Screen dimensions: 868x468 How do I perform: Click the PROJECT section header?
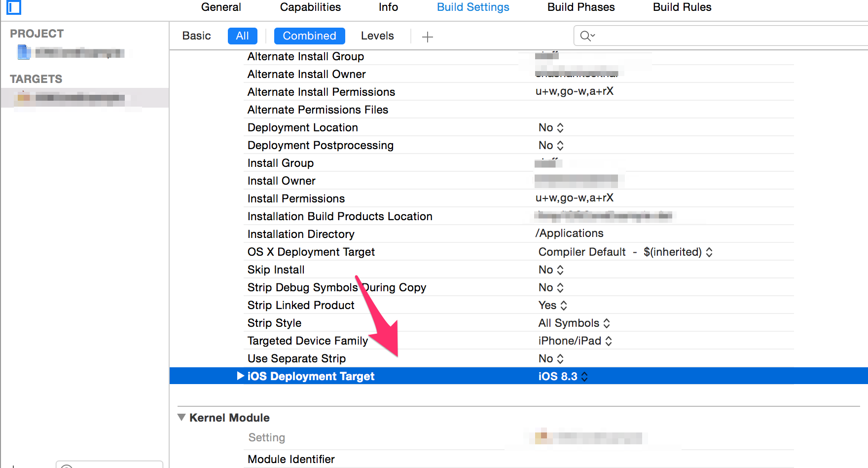(x=37, y=34)
